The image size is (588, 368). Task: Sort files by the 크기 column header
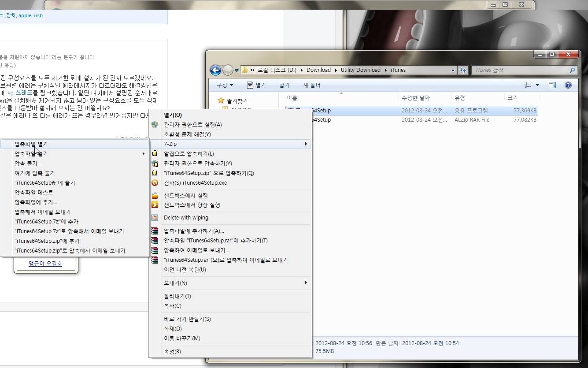(x=513, y=98)
